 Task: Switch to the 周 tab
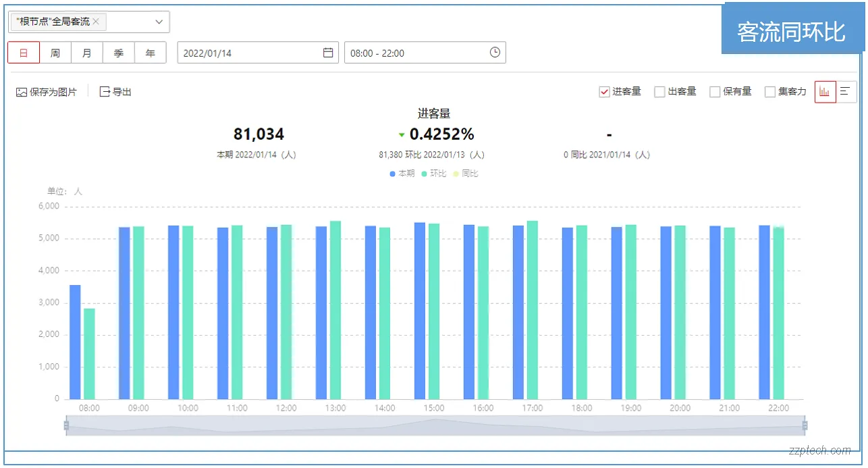(x=55, y=52)
